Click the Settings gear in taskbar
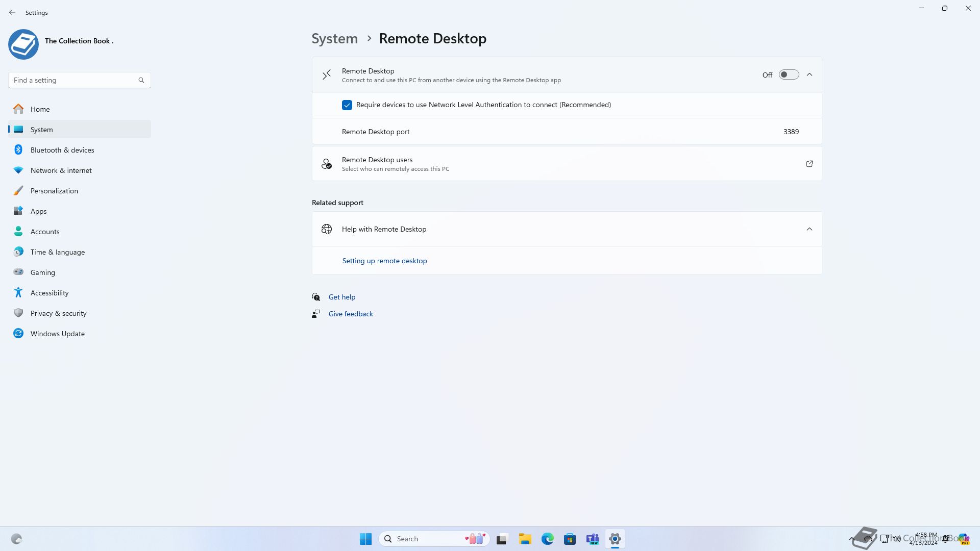This screenshot has height=551, width=980. (615, 539)
